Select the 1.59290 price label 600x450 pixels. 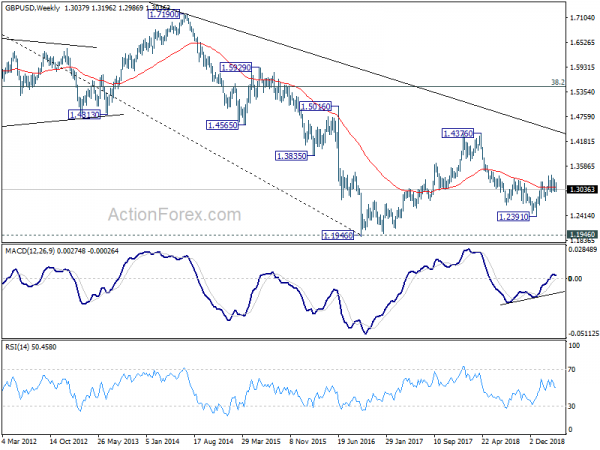click(x=236, y=68)
